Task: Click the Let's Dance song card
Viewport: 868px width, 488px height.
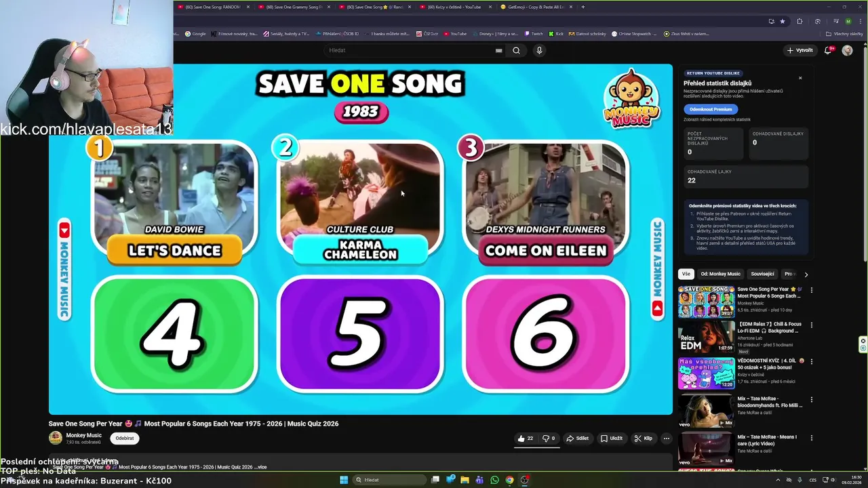Action: (x=174, y=201)
